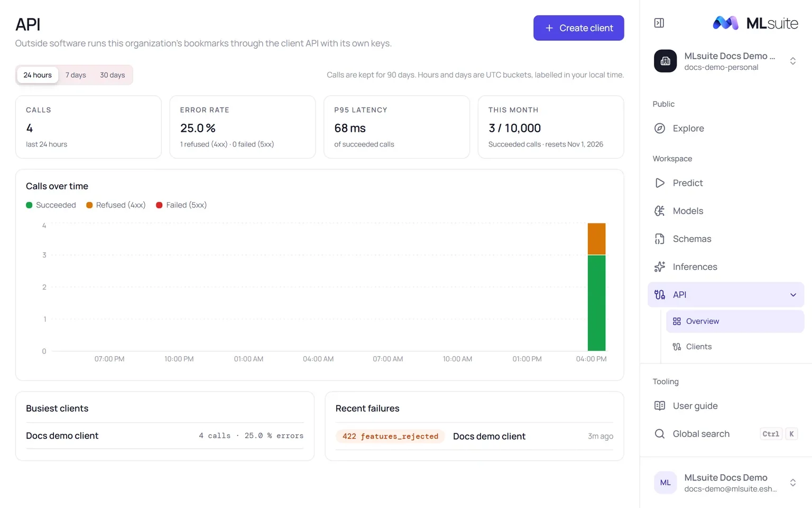The width and height of the screenshot is (812, 508).
Task: Open the user account menu chevrons
Action: [792, 483]
